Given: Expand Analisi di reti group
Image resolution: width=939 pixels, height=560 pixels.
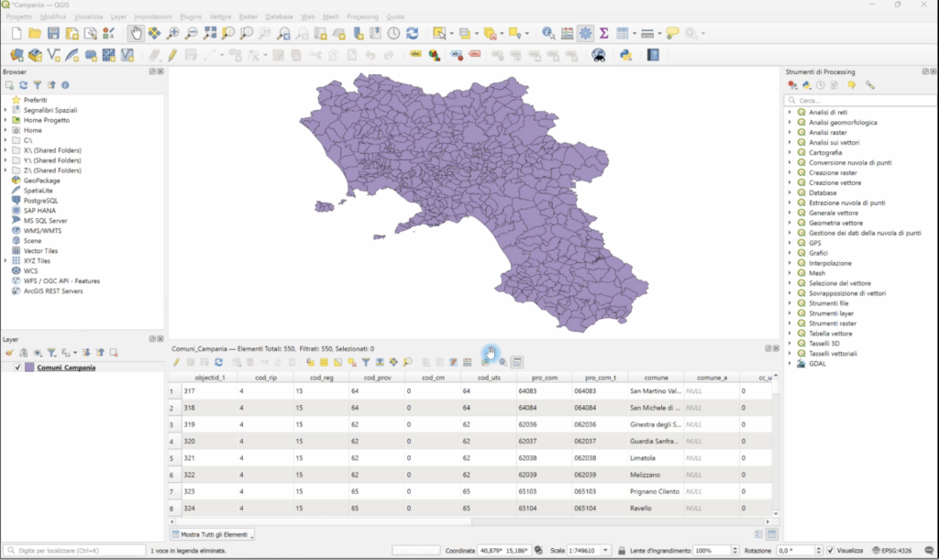Looking at the screenshot, I should click(x=790, y=112).
